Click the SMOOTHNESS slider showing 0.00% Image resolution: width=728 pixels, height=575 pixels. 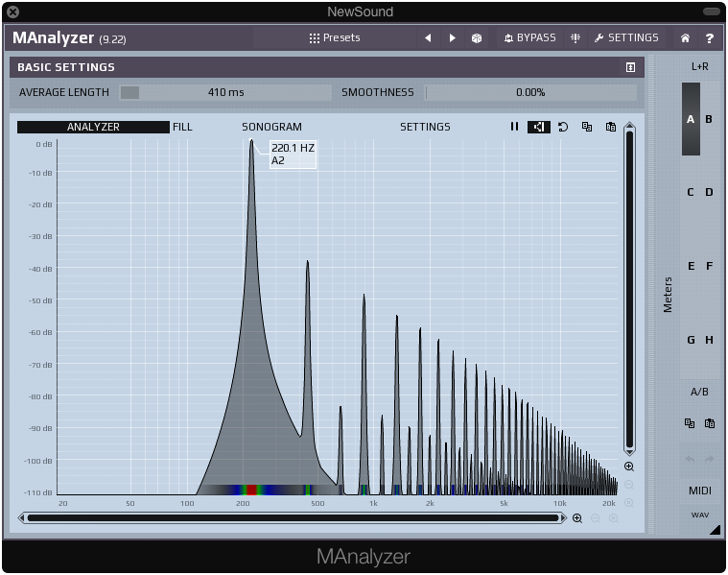point(530,92)
